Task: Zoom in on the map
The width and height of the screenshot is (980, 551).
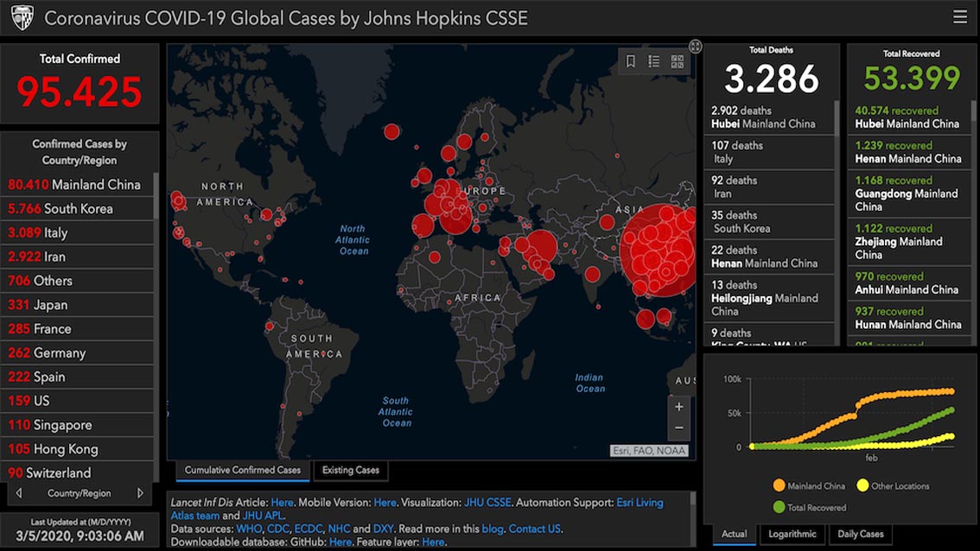Action: [x=678, y=407]
